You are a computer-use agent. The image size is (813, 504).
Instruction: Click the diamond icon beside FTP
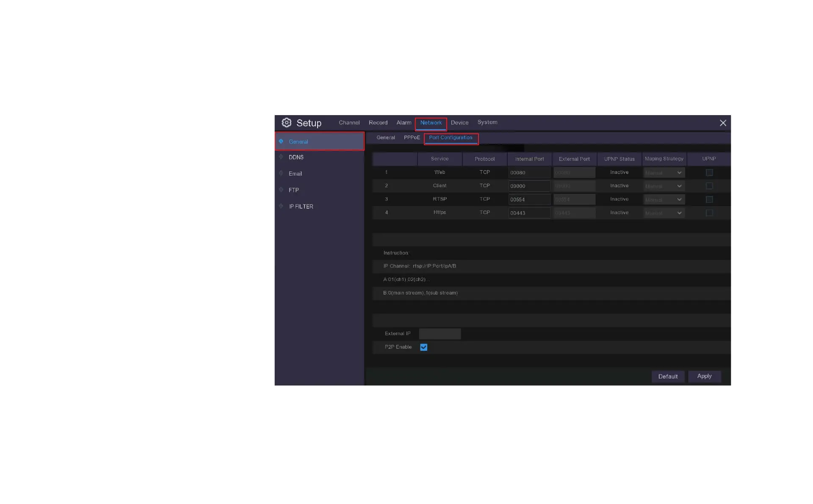[281, 190]
